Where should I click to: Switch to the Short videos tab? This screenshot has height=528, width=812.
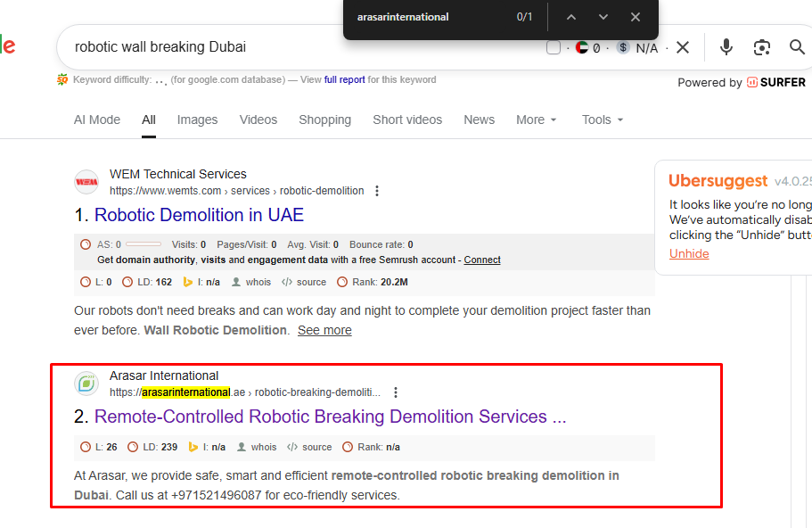pos(406,120)
